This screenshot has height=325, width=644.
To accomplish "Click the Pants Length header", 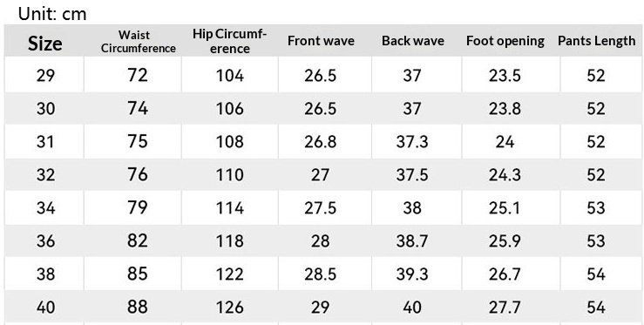I will click(596, 41).
